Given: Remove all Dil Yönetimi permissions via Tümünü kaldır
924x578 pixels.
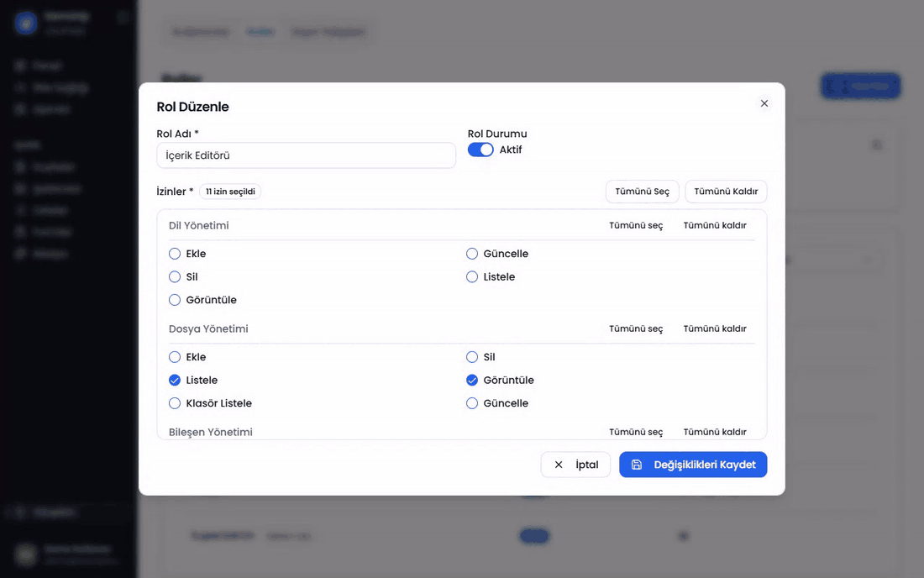Looking at the screenshot, I should pyautogui.click(x=715, y=226).
